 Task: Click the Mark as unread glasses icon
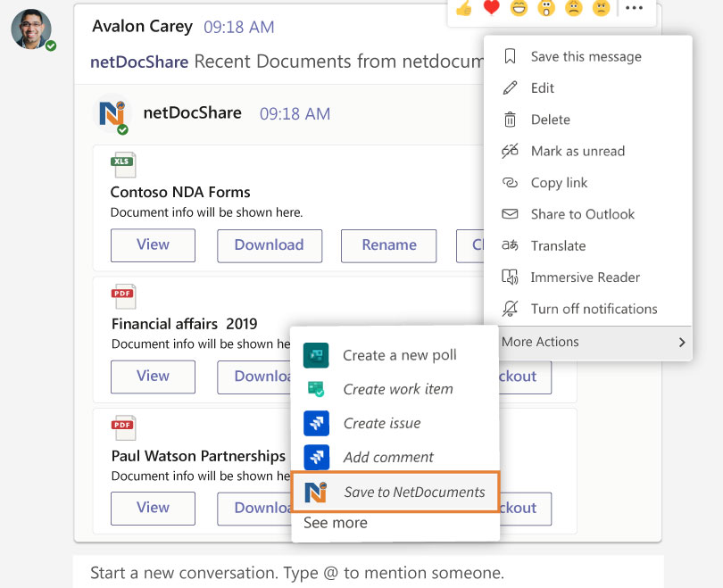(x=510, y=151)
